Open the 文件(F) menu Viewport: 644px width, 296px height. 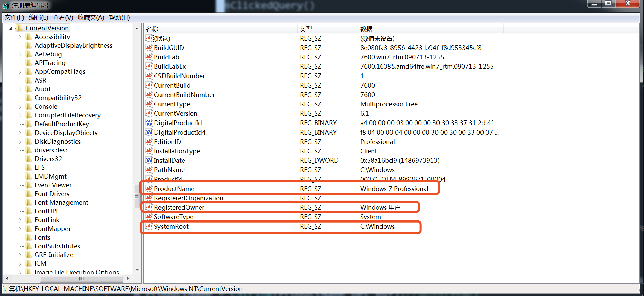[x=14, y=17]
